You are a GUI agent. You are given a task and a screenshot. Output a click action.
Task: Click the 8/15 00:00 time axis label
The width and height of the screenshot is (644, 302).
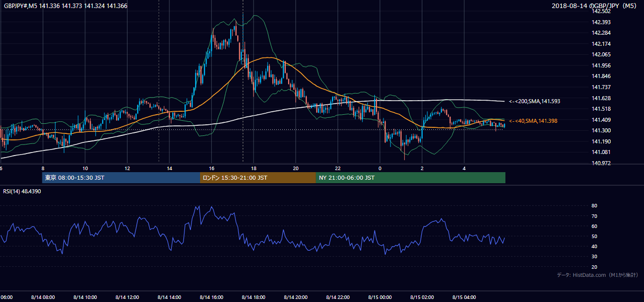[380, 297]
